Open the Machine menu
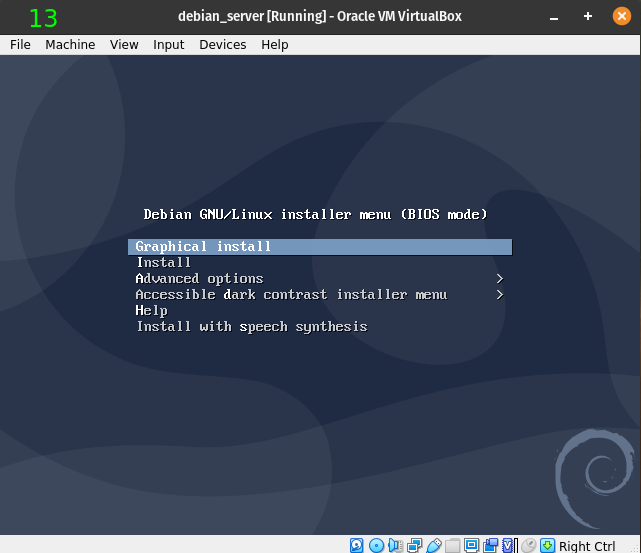Viewport: 641px width, 553px height. (x=70, y=45)
